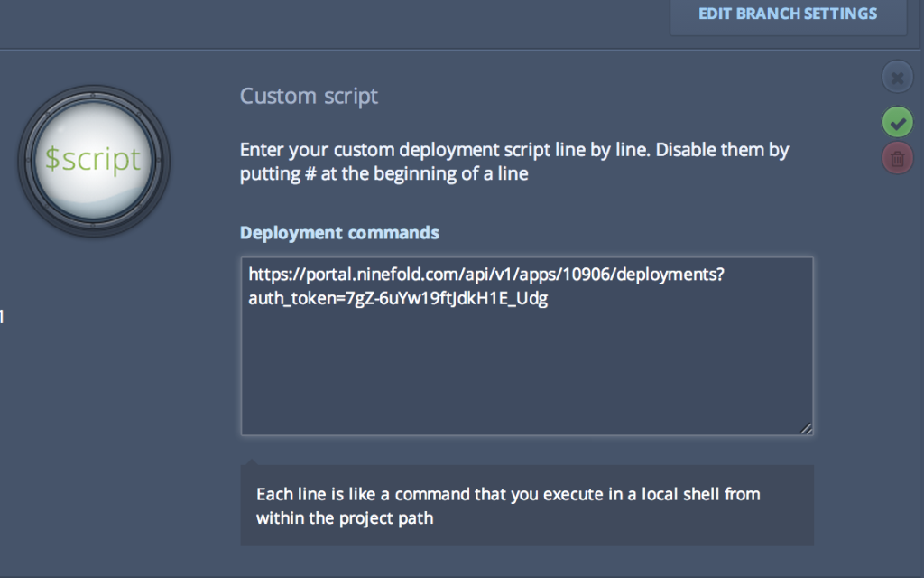Click the round $script step icon
This screenshot has height=578, width=924.
94,160
